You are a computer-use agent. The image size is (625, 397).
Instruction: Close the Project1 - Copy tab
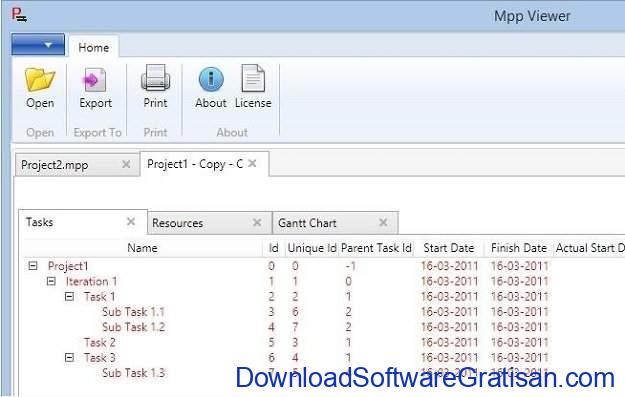coord(252,163)
